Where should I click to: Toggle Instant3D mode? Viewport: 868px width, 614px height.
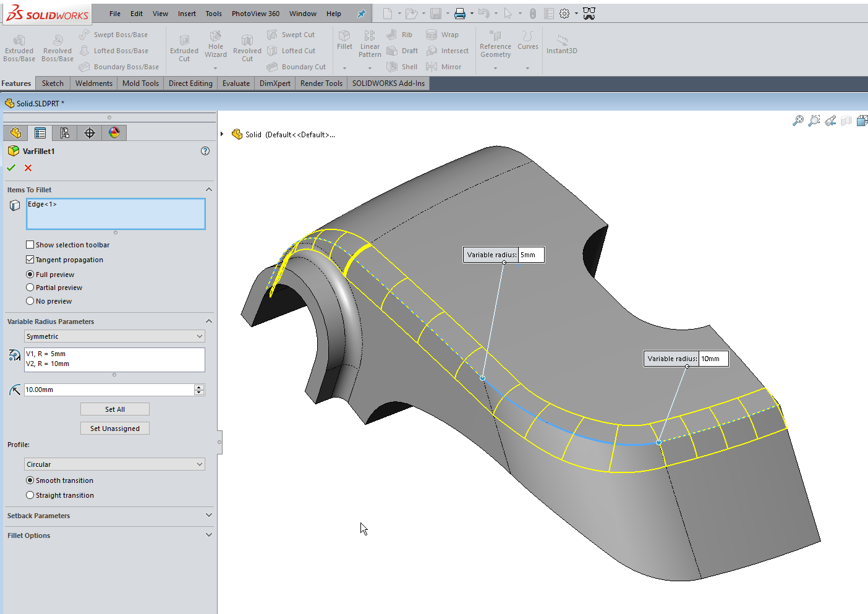tap(561, 45)
